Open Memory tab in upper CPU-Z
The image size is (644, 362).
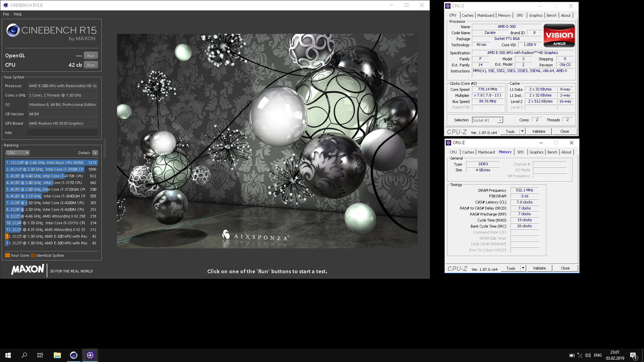pos(504,15)
